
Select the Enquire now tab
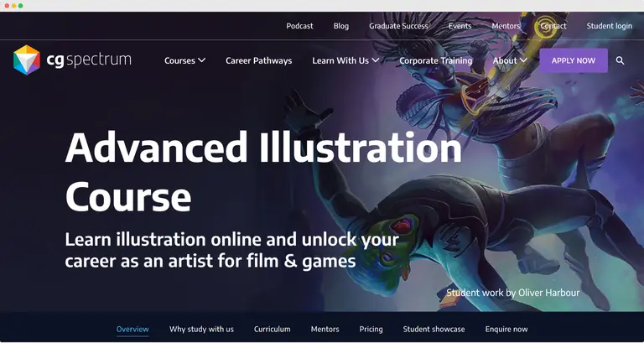(x=506, y=329)
